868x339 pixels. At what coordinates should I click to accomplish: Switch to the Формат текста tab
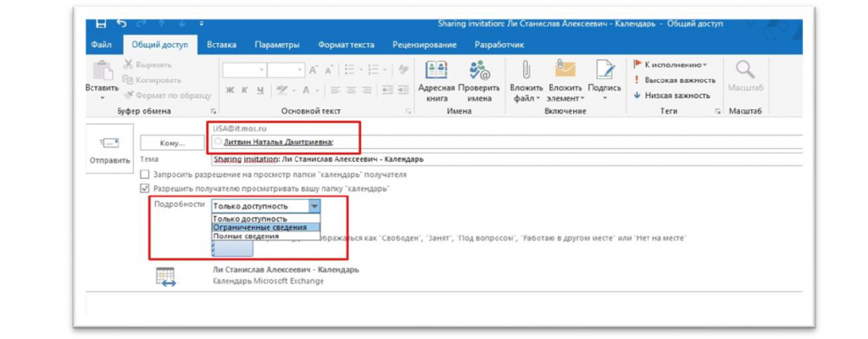tap(346, 45)
